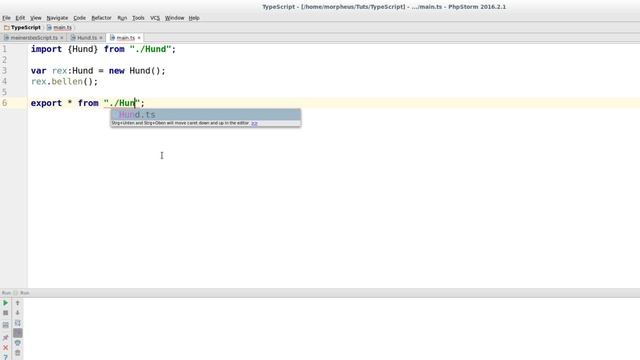The image size is (640, 360).
Task: Click the main.ts breadcrumb in the navigation bar
Action: click(x=59, y=28)
